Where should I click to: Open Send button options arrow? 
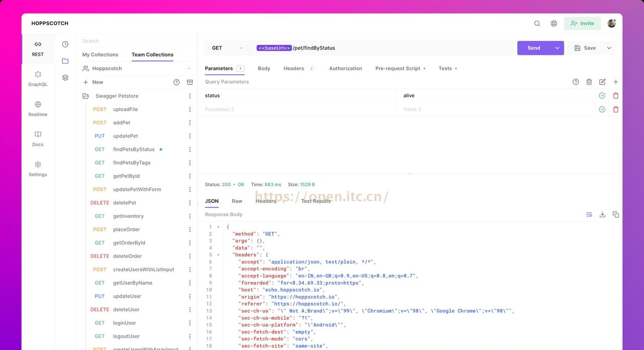(x=557, y=48)
